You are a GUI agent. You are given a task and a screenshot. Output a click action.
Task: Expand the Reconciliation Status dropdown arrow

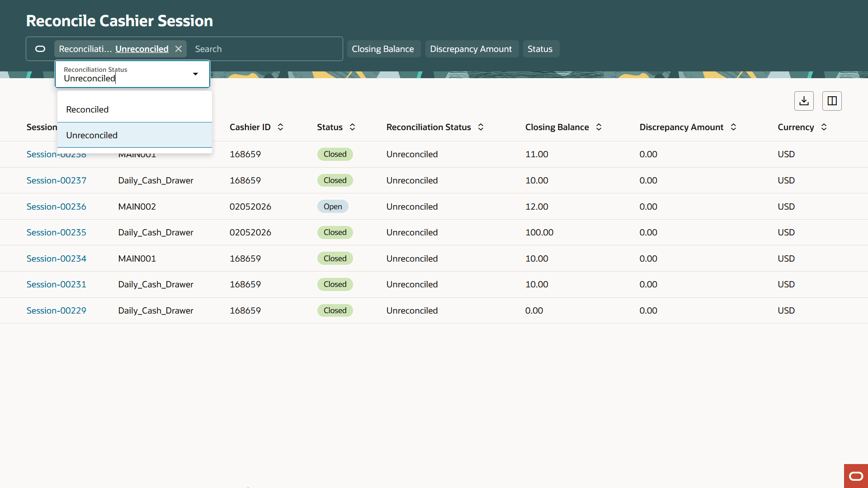[195, 74]
